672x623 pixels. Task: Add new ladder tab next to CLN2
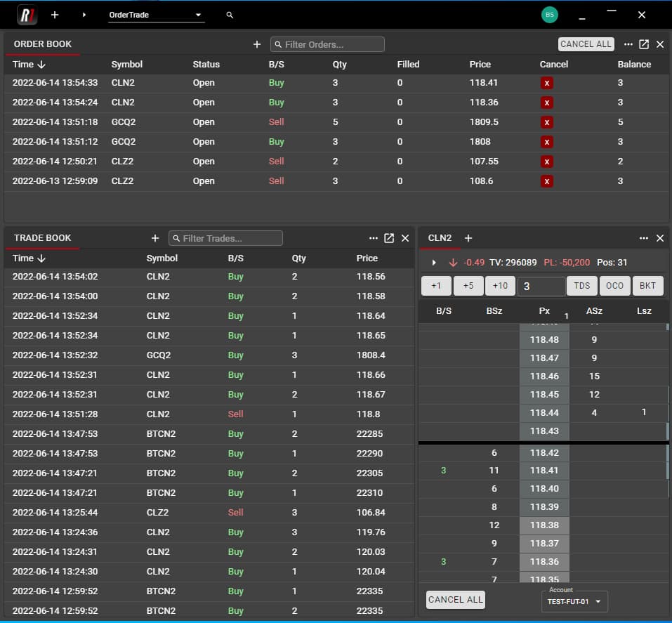pos(468,238)
